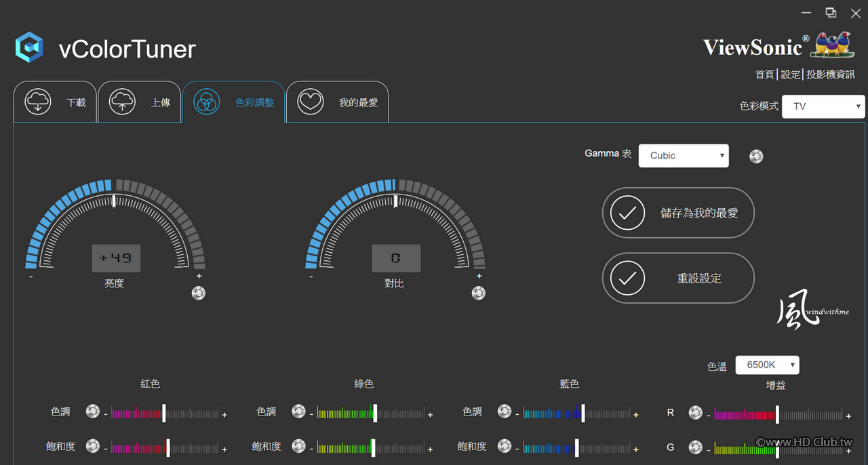This screenshot has height=465, width=868.
Task: Open the Gamma Cubic dropdown
Action: tap(684, 155)
